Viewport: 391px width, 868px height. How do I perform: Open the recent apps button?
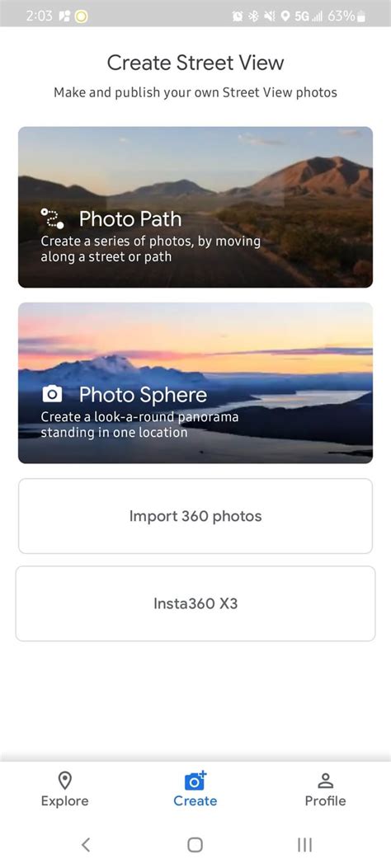tap(304, 844)
